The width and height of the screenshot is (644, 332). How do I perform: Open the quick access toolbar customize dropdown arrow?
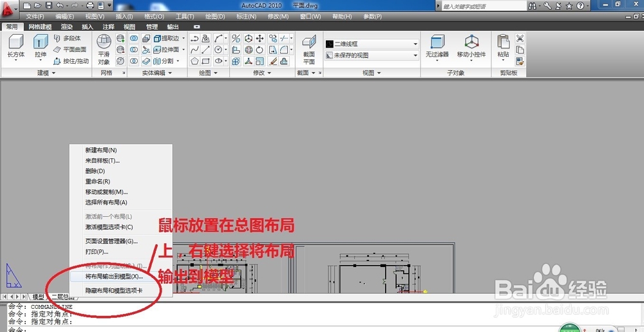click(109, 6)
